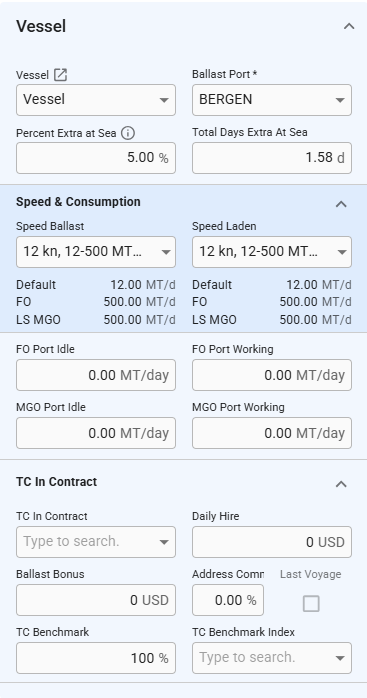Collapse the TC In Contract section

coord(341,484)
